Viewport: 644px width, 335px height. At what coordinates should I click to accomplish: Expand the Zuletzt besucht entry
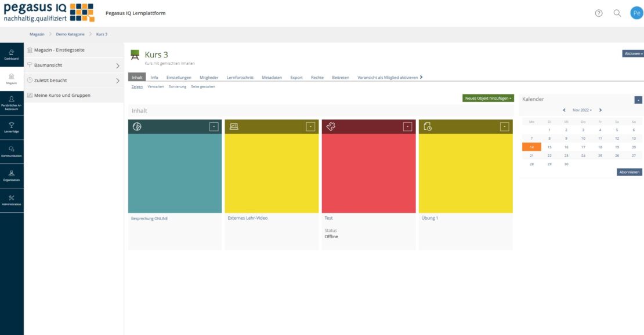(117, 81)
